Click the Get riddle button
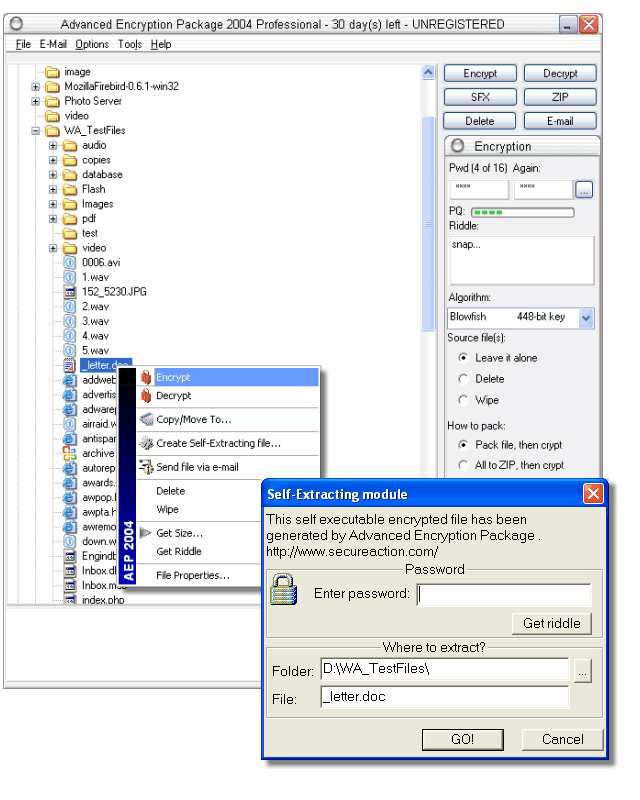Image resolution: width=640 pixels, height=800 pixels. point(552,623)
